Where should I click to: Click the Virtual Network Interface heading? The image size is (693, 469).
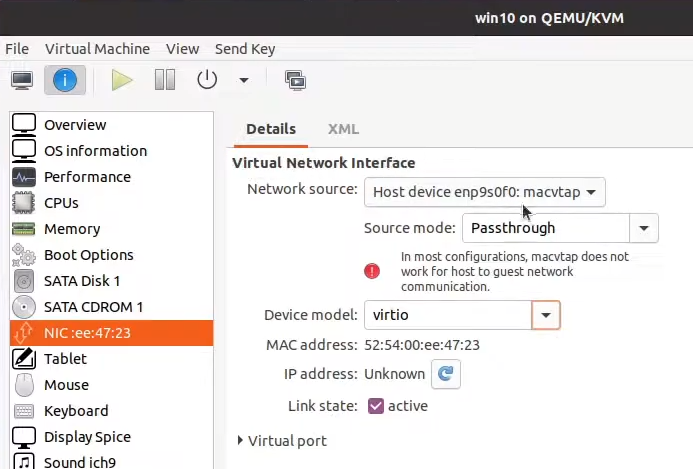pyautogui.click(x=324, y=163)
